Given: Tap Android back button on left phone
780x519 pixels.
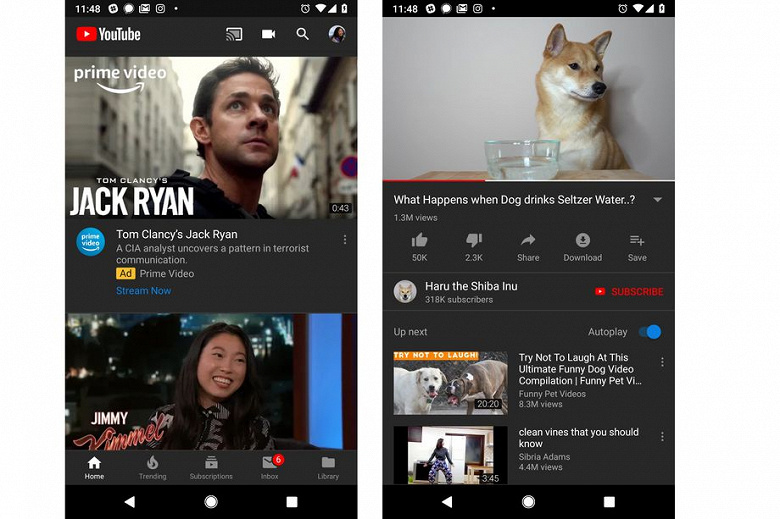Looking at the screenshot, I should (130, 502).
